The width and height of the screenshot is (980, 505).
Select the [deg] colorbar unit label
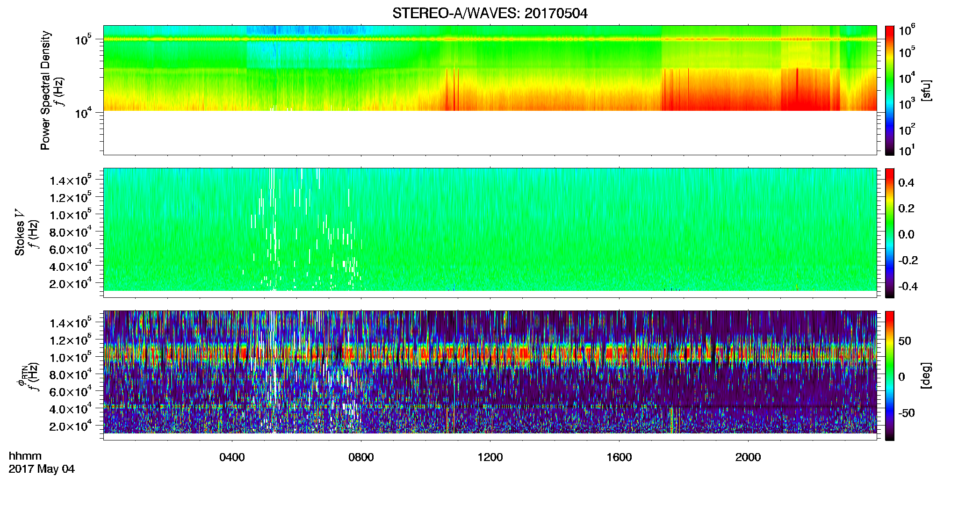pos(926,375)
